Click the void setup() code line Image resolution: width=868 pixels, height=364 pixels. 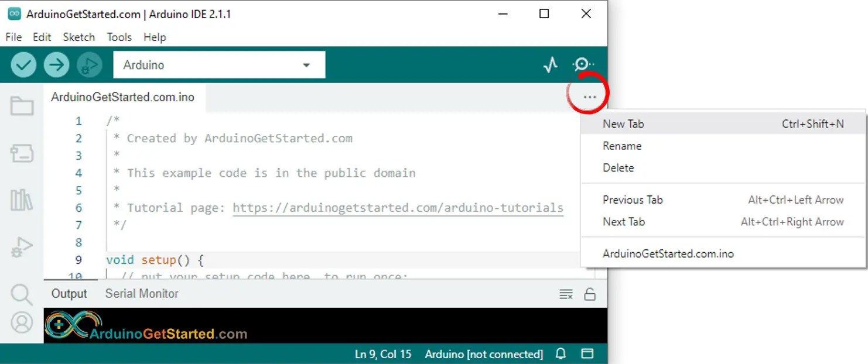[x=155, y=260]
